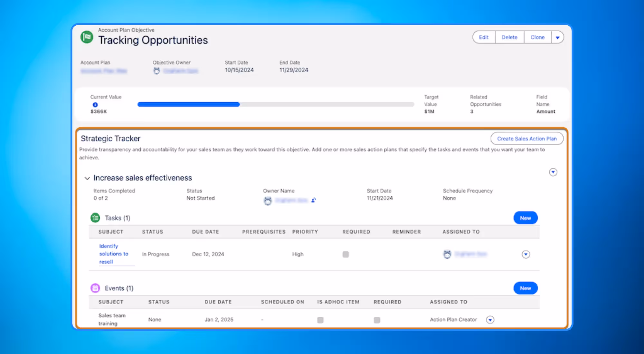
Task: Click the High priority cell
Action: click(x=298, y=254)
